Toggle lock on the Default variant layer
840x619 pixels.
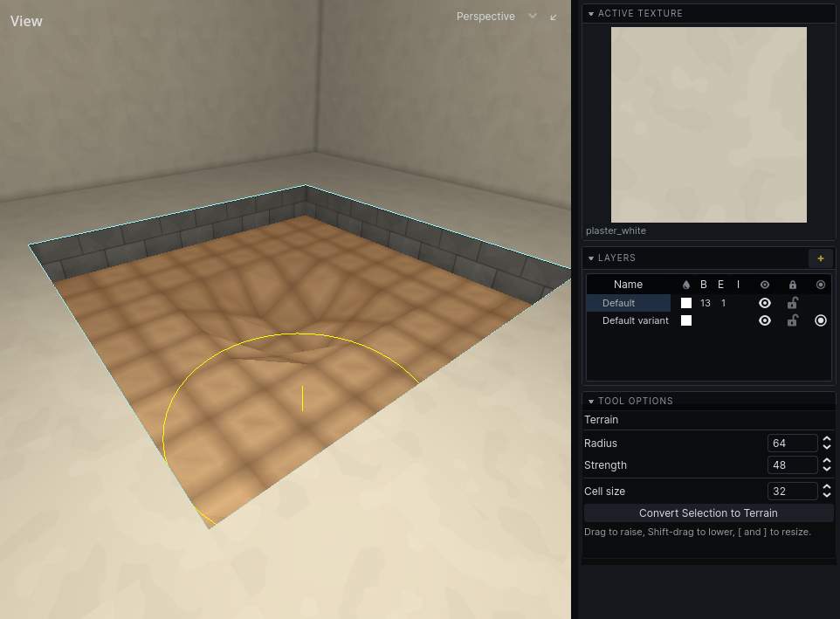pyautogui.click(x=793, y=320)
